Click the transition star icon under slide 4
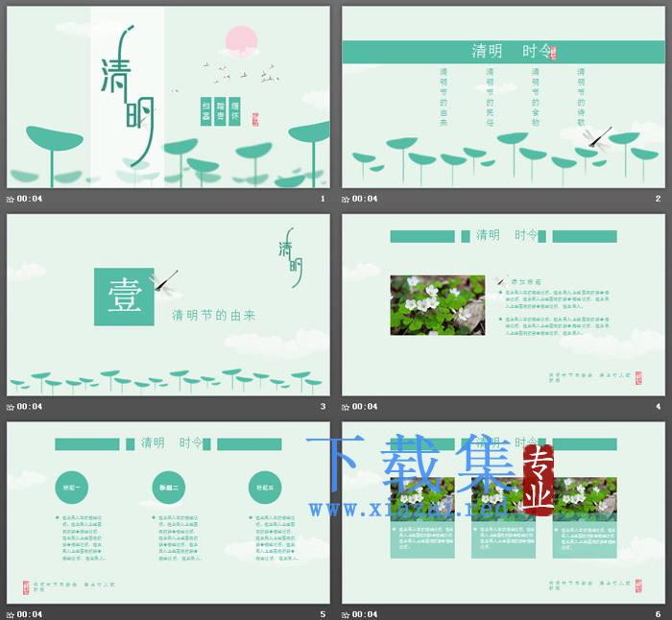672x620 pixels. point(346,407)
